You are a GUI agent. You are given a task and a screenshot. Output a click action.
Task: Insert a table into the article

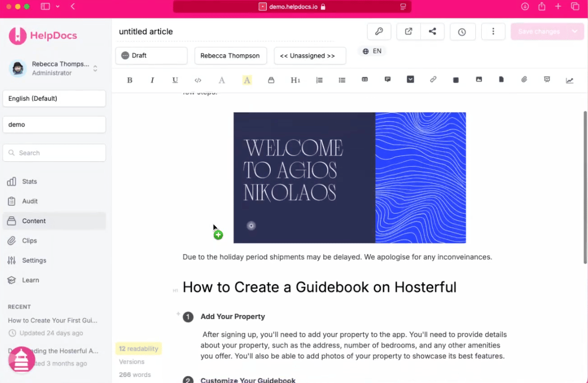point(364,80)
